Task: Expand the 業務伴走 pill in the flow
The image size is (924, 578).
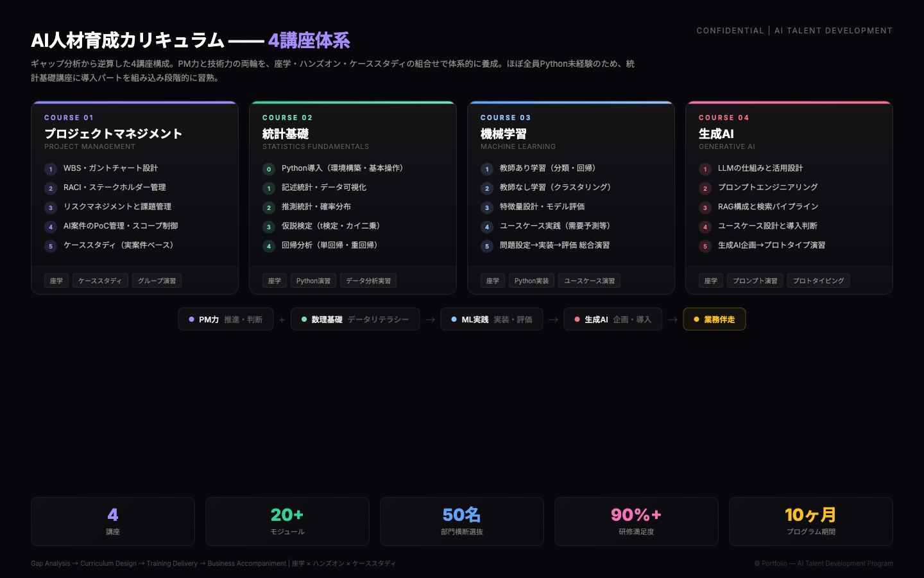Action: (714, 319)
